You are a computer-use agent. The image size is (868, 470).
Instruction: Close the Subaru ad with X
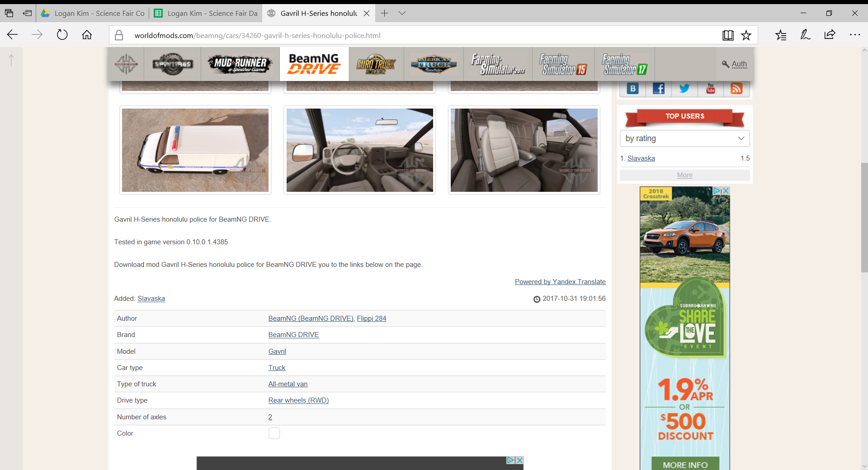coord(726,191)
